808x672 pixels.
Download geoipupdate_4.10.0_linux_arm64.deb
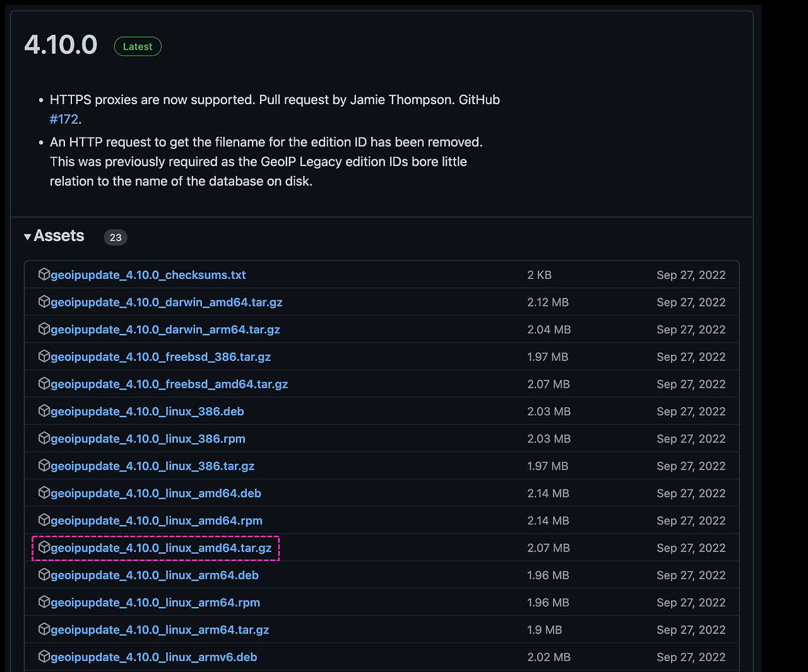(x=155, y=575)
